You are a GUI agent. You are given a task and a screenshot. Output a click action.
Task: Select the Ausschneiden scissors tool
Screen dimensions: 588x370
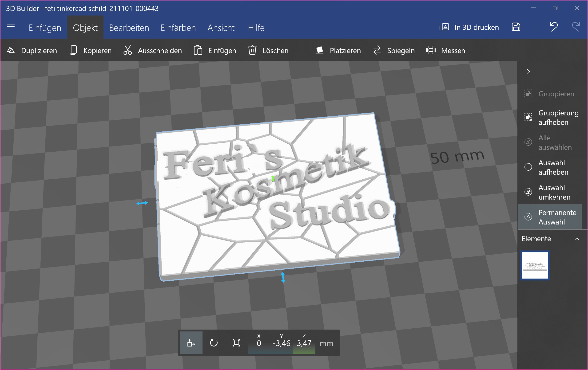[x=152, y=51]
